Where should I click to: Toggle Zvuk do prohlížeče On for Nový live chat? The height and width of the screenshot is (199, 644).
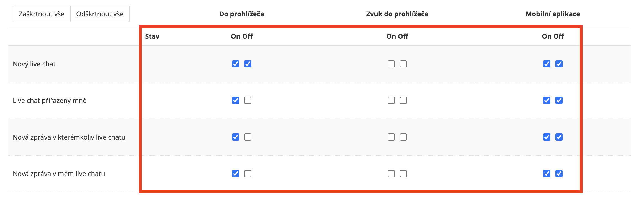(x=391, y=64)
